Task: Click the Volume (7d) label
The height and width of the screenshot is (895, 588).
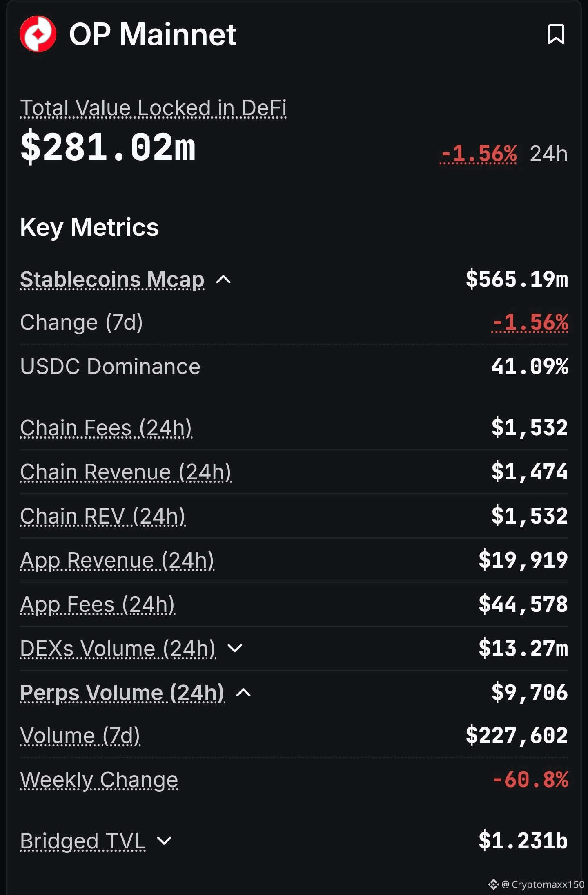Action: [x=80, y=736]
